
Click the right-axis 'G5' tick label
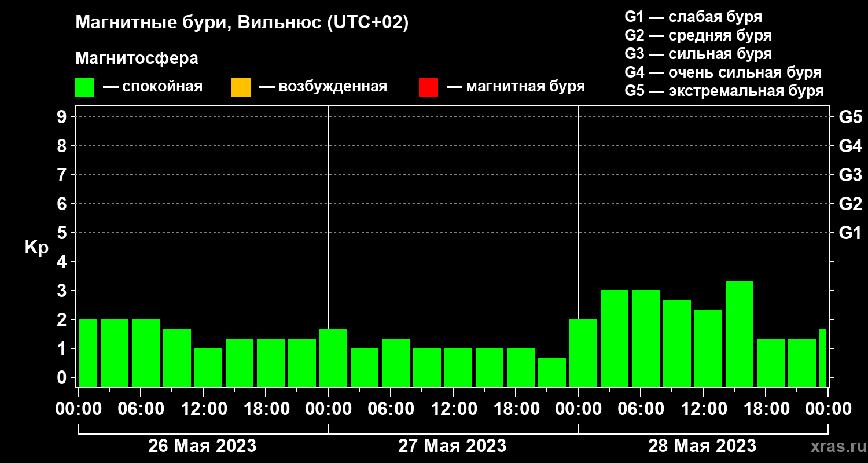tap(850, 117)
